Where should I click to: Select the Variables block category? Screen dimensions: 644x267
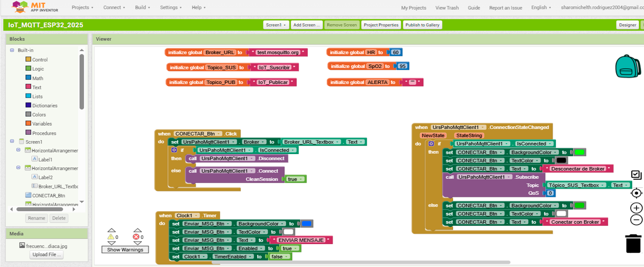42,124
